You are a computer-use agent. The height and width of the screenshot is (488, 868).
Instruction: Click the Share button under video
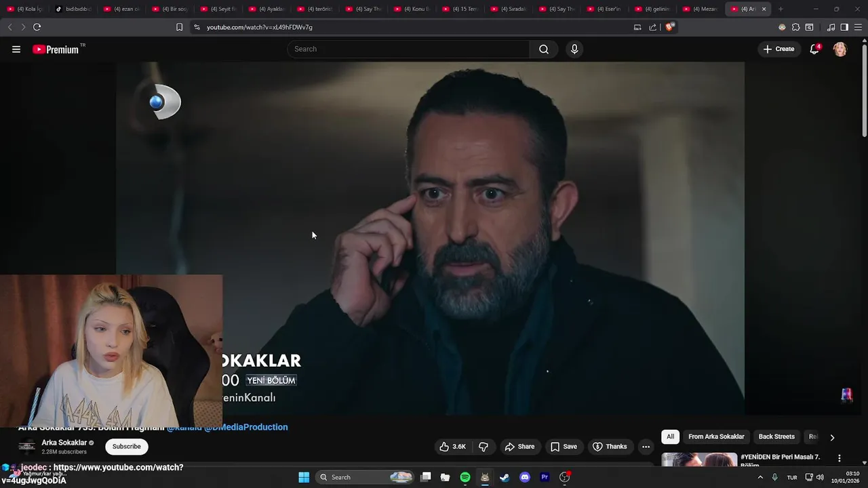(519, 447)
